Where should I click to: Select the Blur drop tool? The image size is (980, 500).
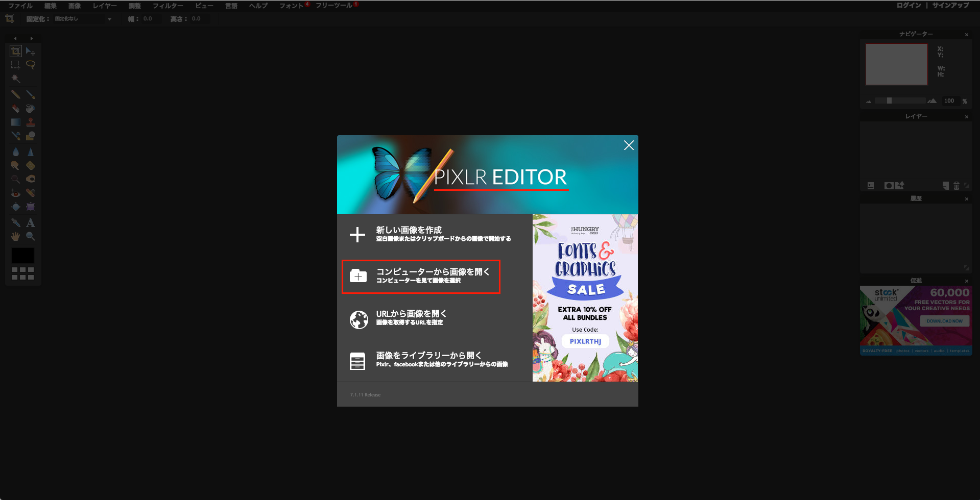pyautogui.click(x=16, y=152)
